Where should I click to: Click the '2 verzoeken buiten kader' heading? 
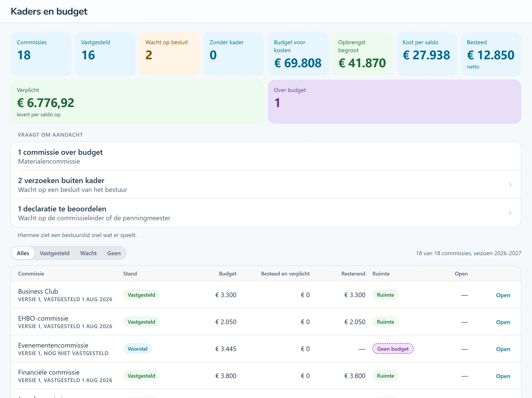[x=61, y=180]
